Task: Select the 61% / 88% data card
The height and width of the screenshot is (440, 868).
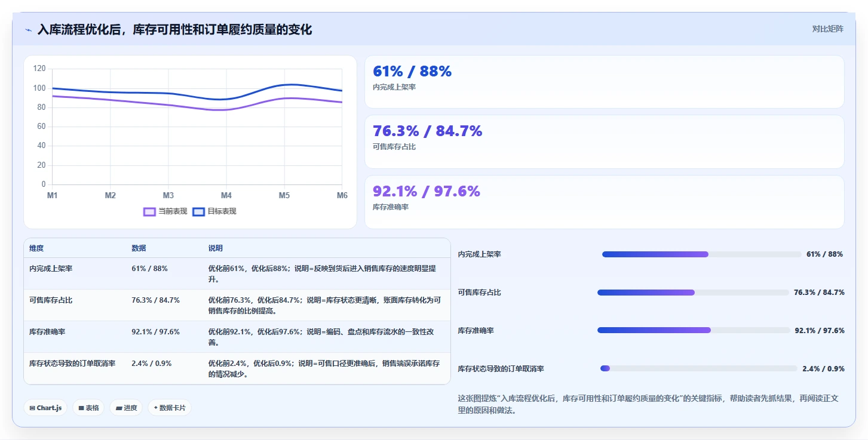Action: click(x=604, y=82)
